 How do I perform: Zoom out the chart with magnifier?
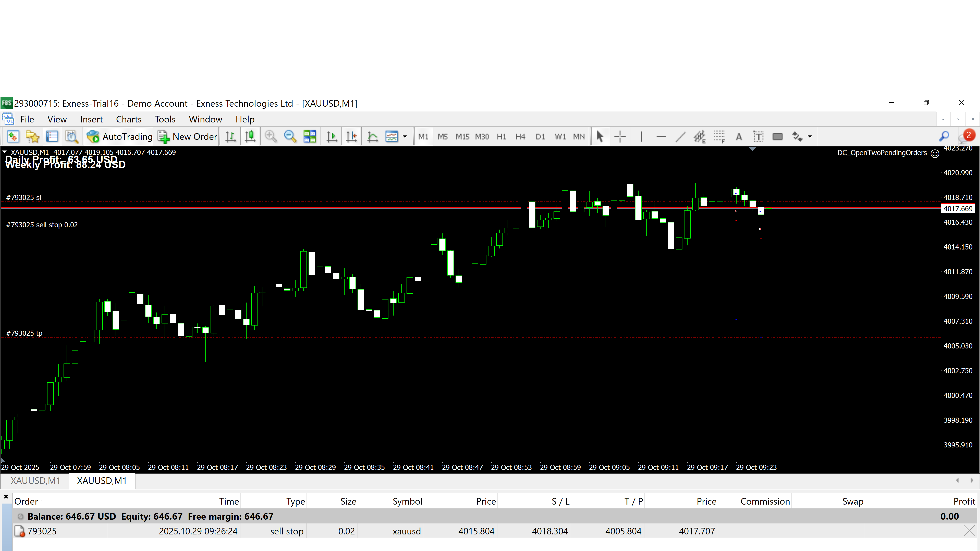(x=290, y=136)
